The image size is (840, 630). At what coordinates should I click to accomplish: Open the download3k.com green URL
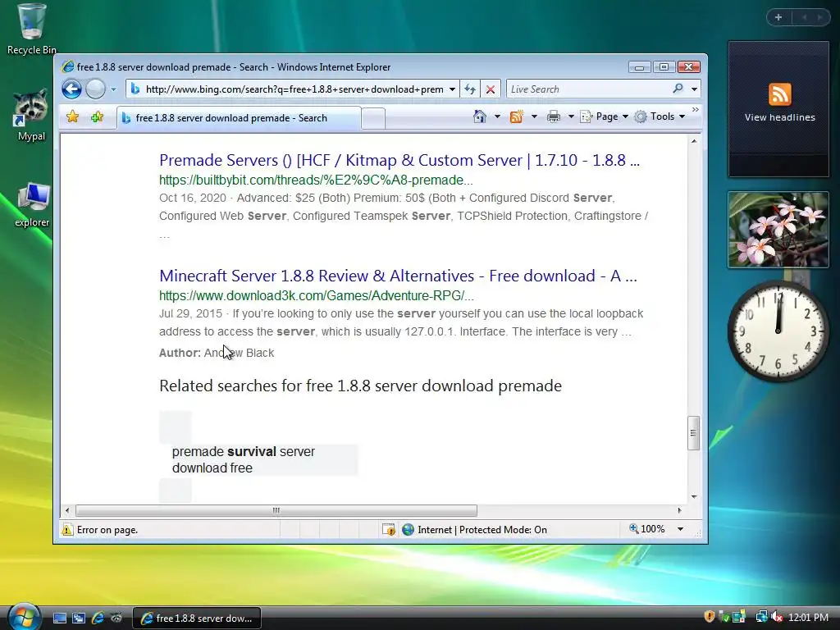coord(317,295)
